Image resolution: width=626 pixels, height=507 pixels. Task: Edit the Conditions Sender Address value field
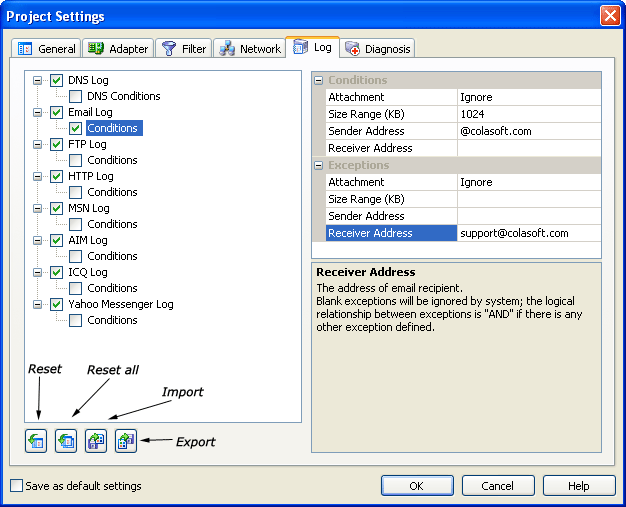(x=528, y=131)
